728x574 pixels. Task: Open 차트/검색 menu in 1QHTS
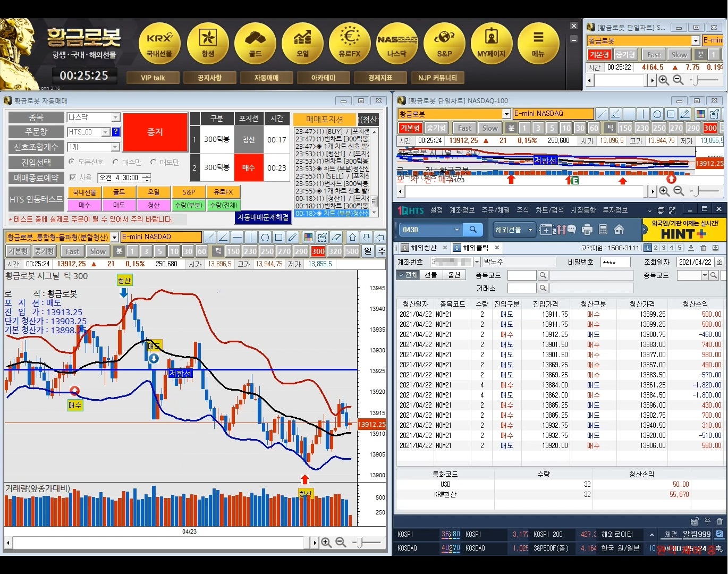(x=549, y=210)
